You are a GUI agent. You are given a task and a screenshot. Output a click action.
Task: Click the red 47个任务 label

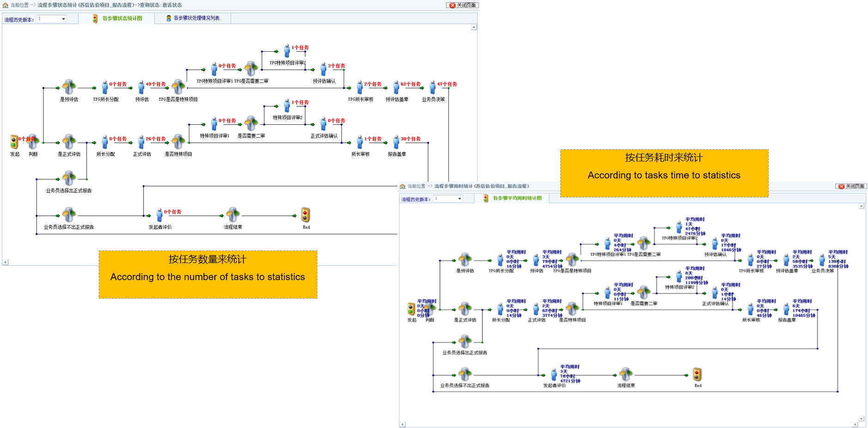click(x=447, y=84)
